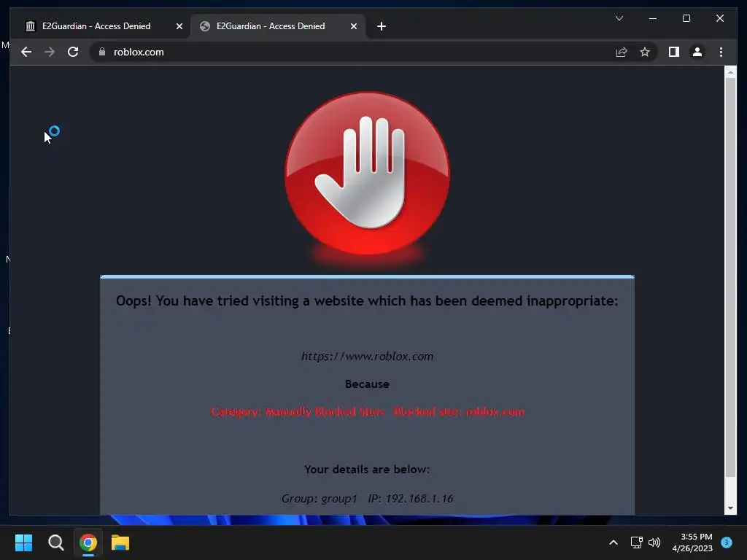The width and height of the screenshot is (747, 560).
Task: Open the Chrome profile menu
Action: [x=697, y=52]
